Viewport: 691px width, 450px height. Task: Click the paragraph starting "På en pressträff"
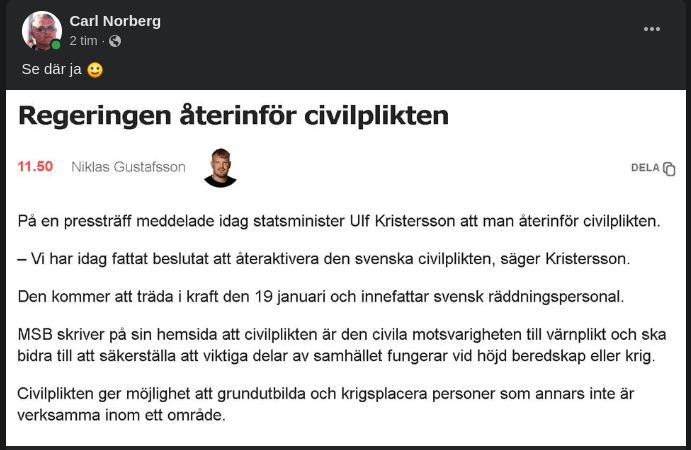(x=339, y=220)
